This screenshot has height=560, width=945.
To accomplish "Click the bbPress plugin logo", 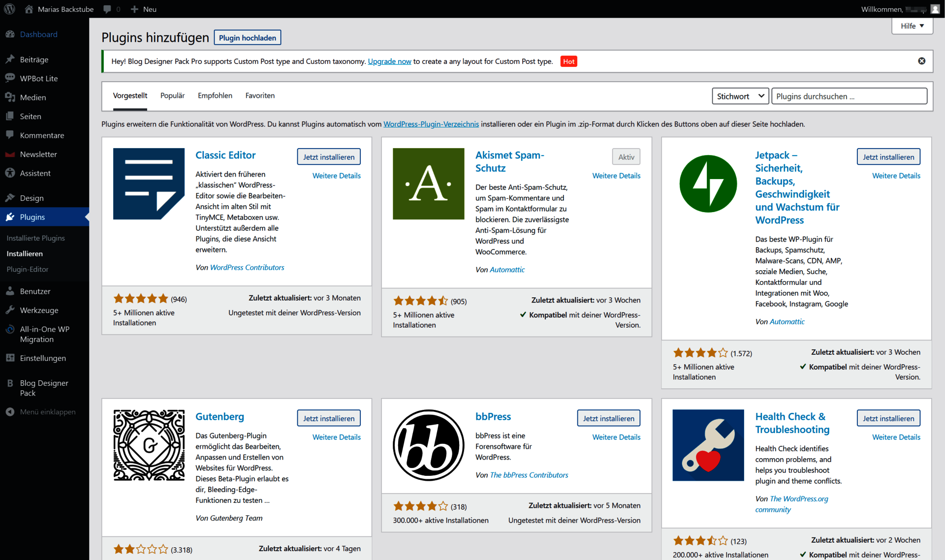I will (428, 445).
